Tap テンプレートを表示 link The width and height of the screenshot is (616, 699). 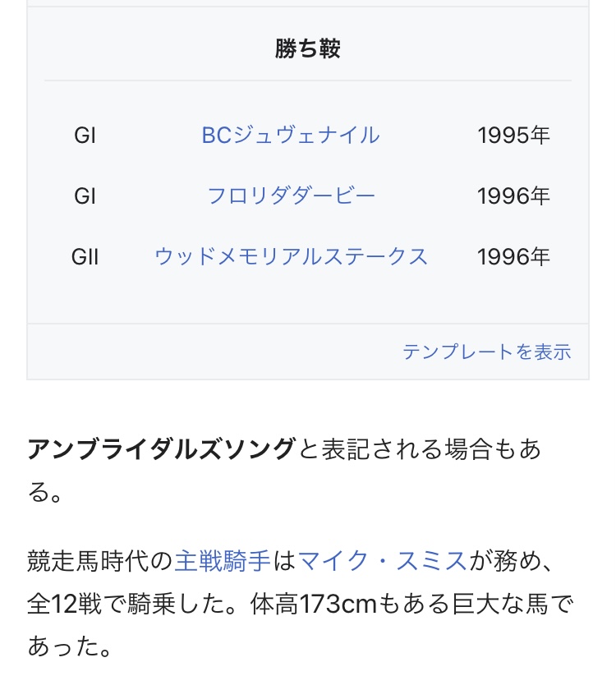[x=486, y=352]
